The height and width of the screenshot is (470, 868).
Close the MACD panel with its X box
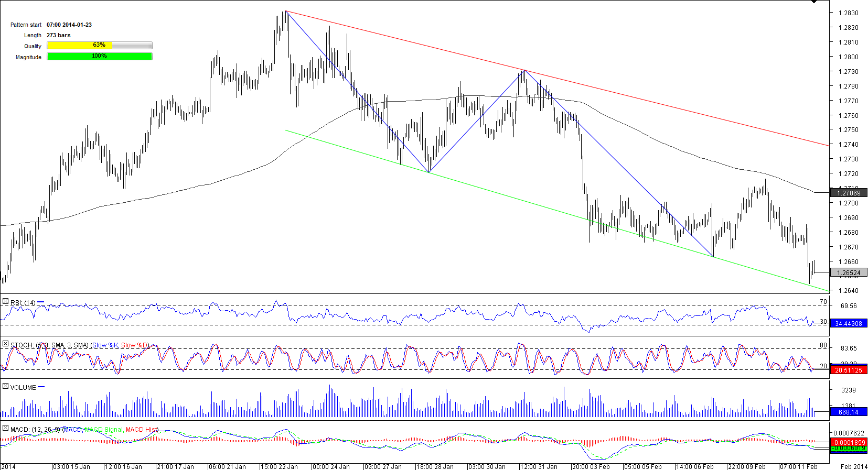pos(5,429)
